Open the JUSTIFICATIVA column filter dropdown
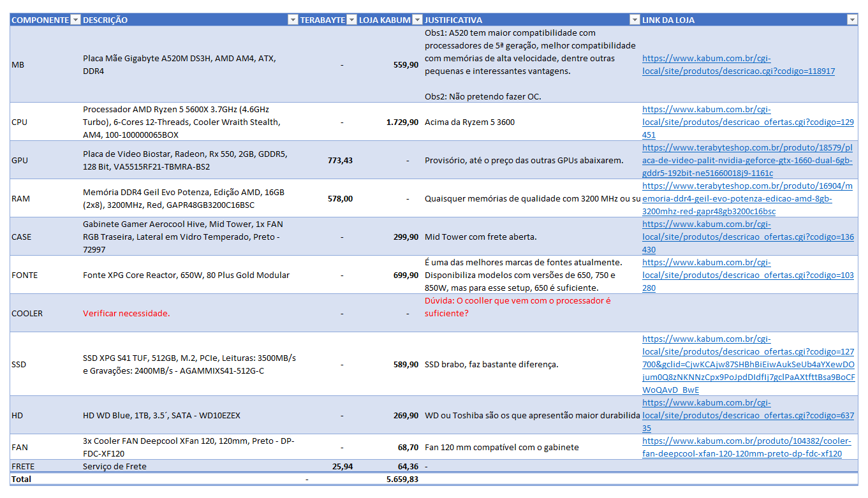This screenshot has height=498, width=868. (635, 20)
